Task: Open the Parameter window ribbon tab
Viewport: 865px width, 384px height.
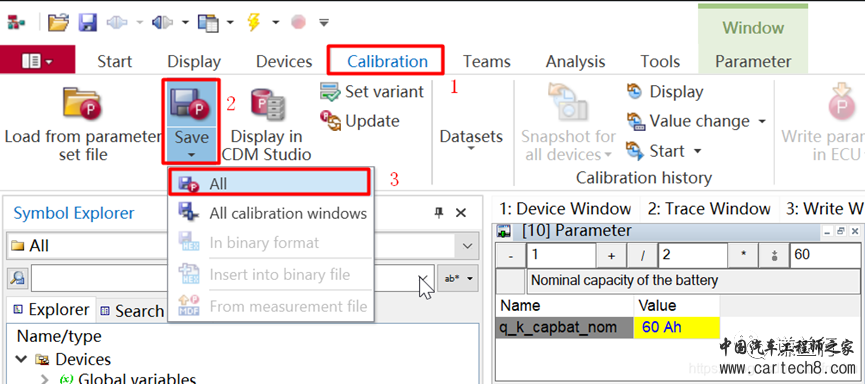Action: pos(753,61)
